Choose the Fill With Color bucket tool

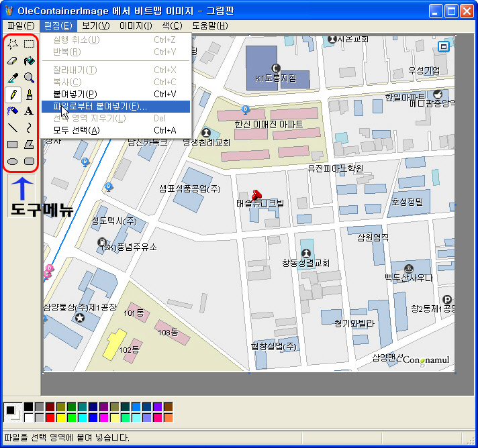click(29, 61)
